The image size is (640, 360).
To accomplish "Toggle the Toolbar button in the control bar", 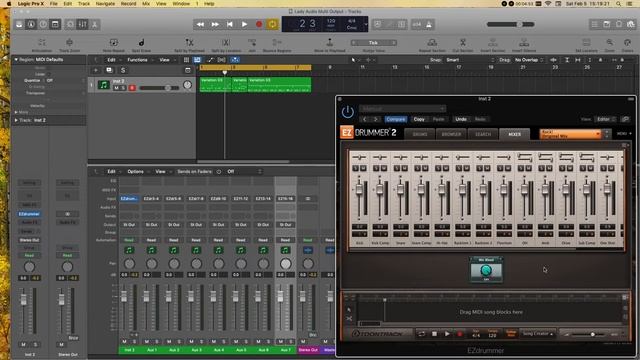I will coord(55,24).
